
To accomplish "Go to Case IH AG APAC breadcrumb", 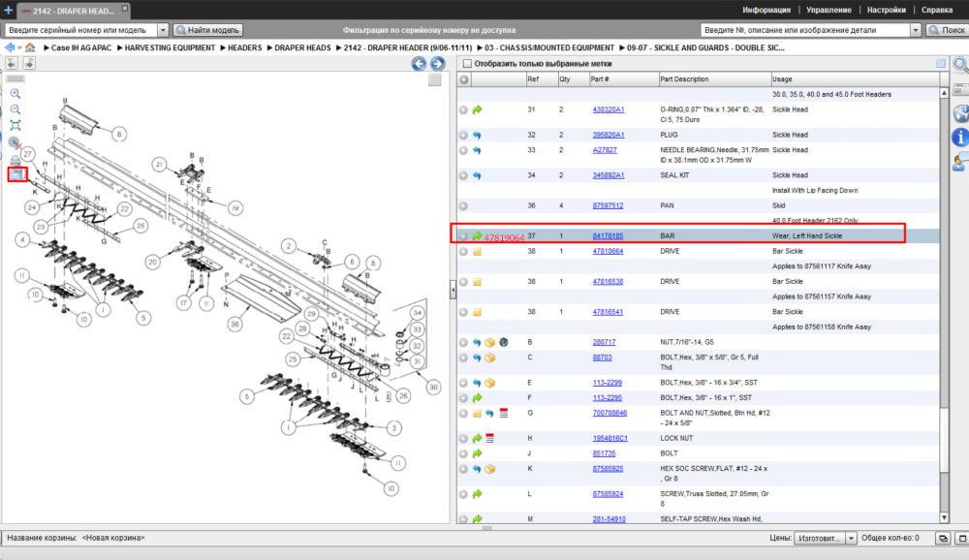I will click(x=81, y=47).
